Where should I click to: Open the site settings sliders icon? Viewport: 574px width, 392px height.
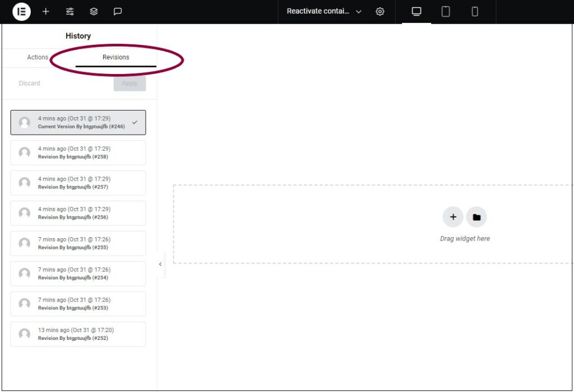70,11
